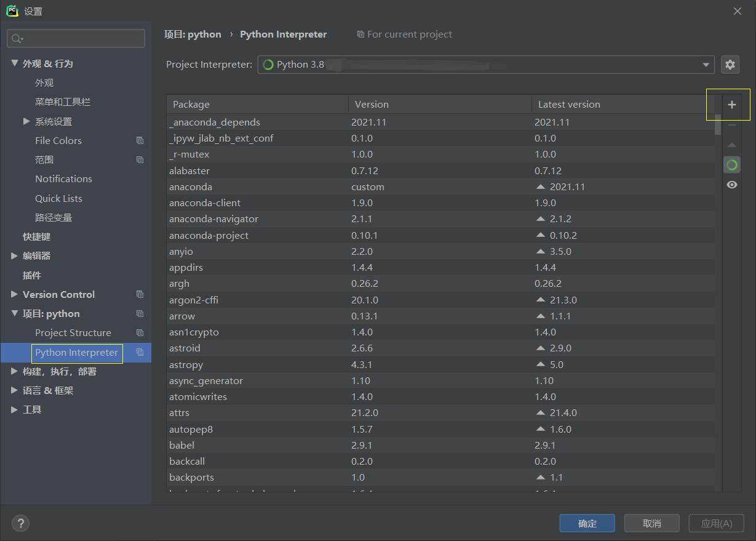Click the search magnifier icon in settings
Viewport: 756px width, 541px height.
17,39
